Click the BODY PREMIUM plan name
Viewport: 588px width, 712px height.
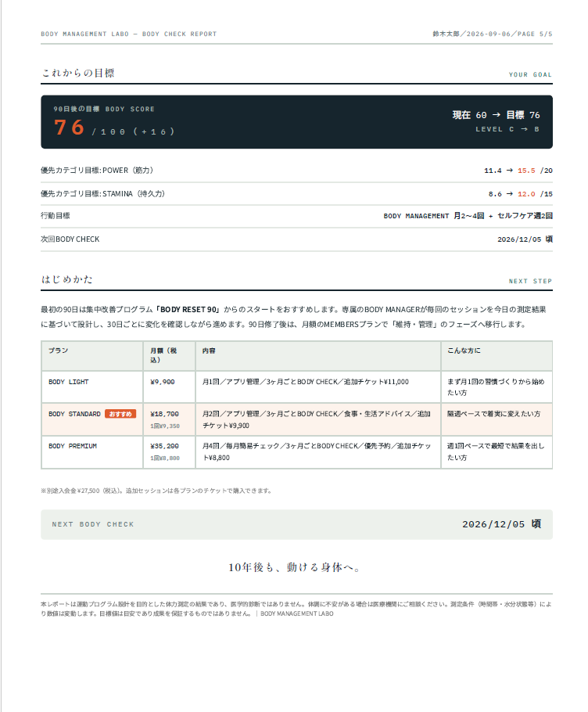73,446
